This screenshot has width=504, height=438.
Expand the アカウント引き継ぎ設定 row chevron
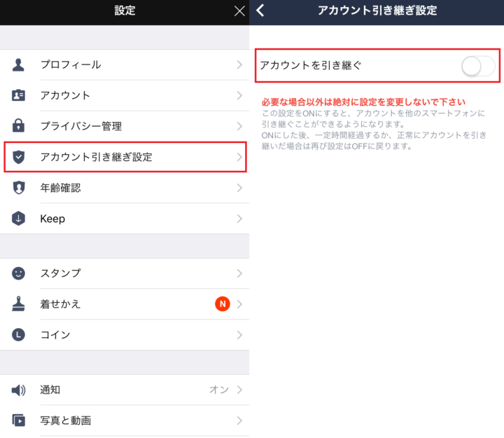point(239,157)
